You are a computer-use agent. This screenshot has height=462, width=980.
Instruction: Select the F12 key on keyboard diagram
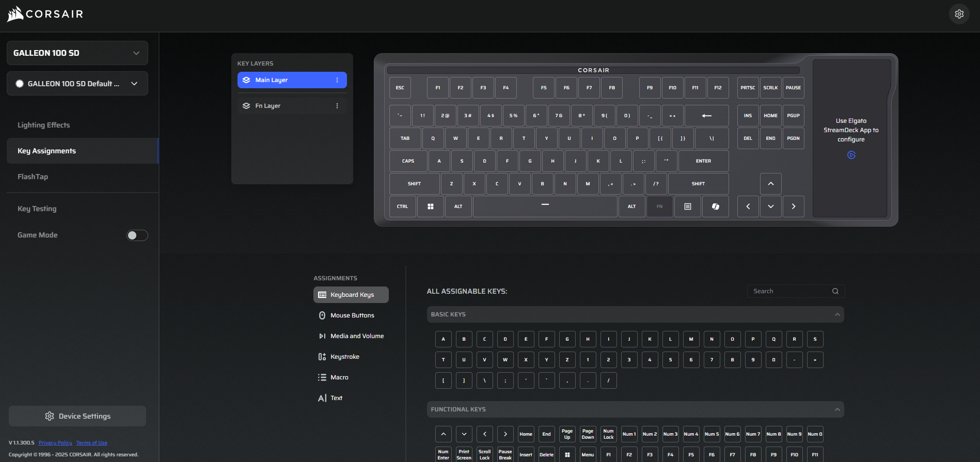click(718, 88)
